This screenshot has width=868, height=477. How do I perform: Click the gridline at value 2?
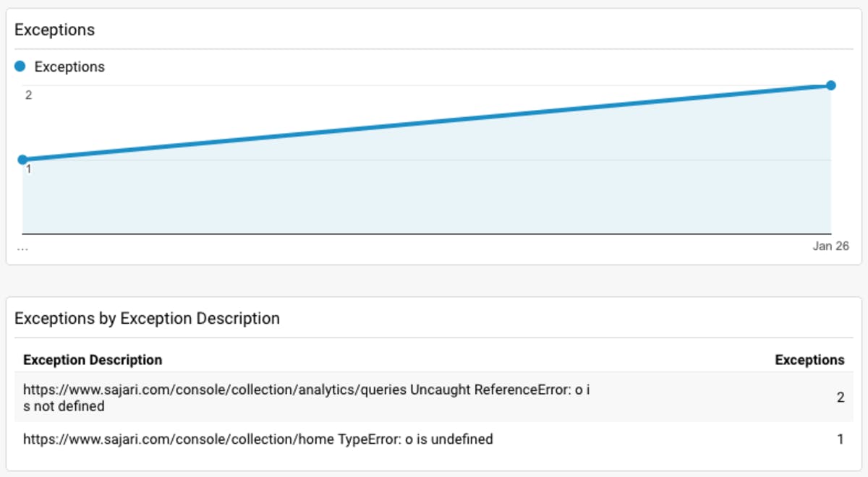point(427,85)
